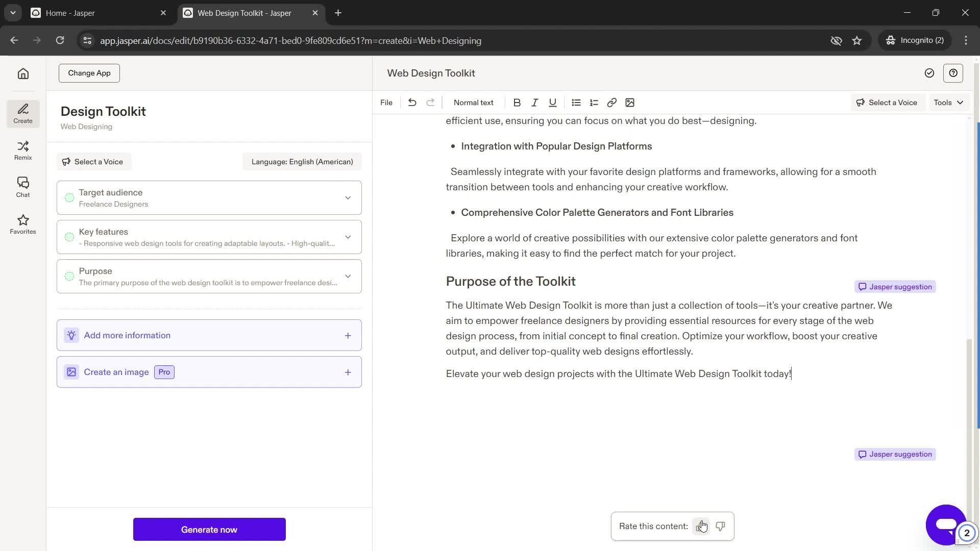Expand the Key features section
Viewport: 980px width, 551px height.
click(349, 237)
